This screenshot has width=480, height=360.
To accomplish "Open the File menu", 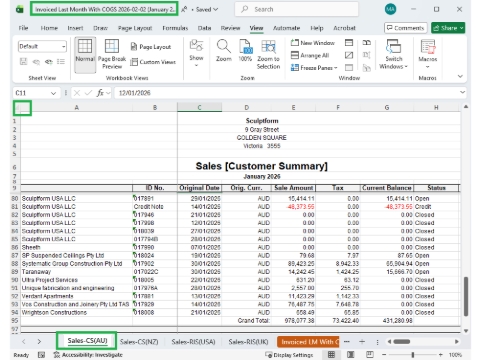I will click(23, 28).
